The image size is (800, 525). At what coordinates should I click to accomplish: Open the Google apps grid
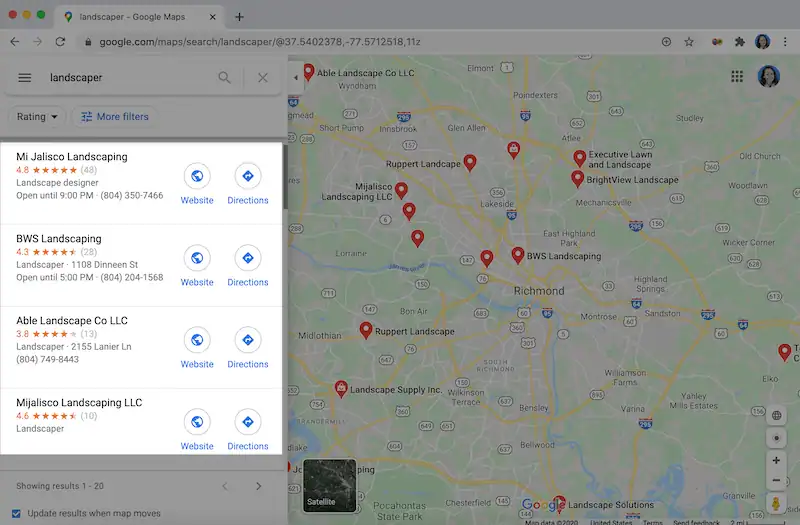pos(737,77)
